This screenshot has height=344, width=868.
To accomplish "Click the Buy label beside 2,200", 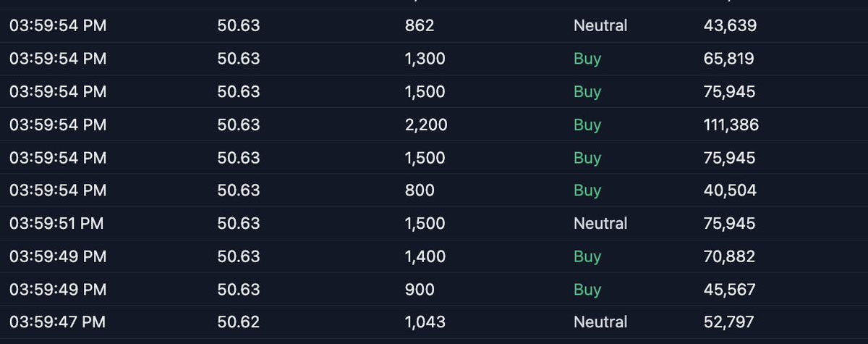I will click(587, 125).
